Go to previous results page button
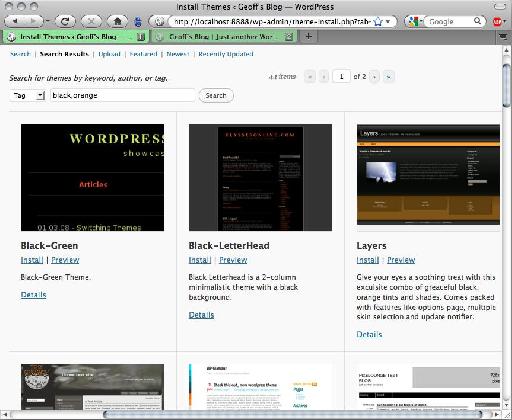512x420 pixels. 324,77
